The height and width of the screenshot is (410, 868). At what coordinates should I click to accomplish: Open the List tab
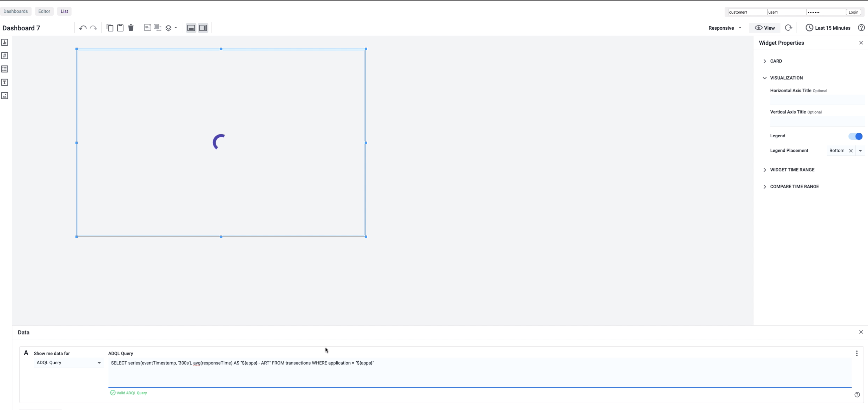[64, 11]
